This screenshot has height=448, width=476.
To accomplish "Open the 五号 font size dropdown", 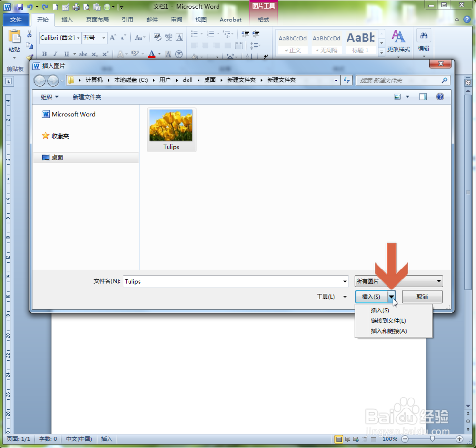I will coord(104,38).
